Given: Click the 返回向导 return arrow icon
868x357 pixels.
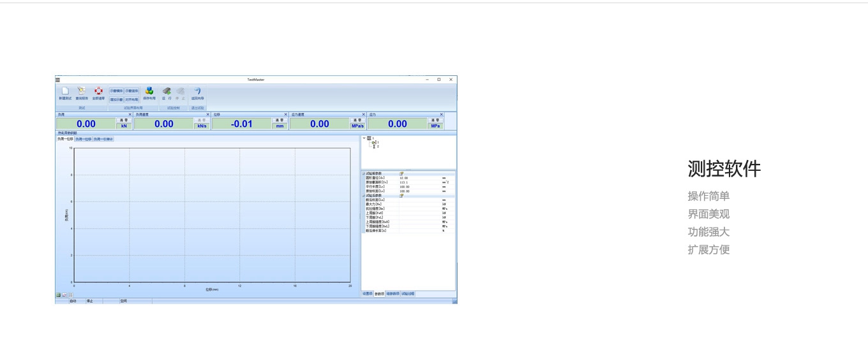Looking at the screenshot, I should [197, 91].
